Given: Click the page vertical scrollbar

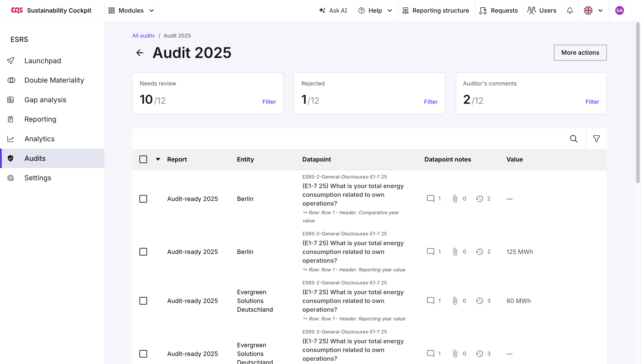Looking at the screenshot, I should coord(638,102).
